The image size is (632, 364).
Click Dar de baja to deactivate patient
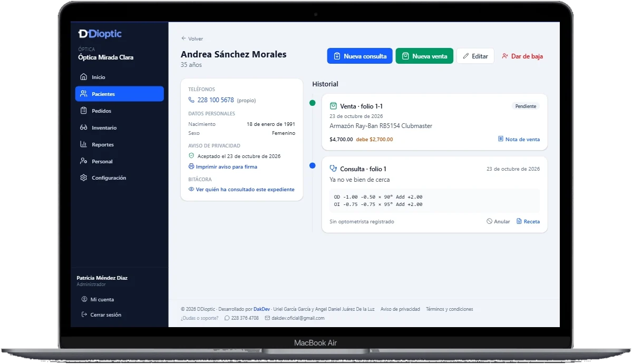(522, 56)
